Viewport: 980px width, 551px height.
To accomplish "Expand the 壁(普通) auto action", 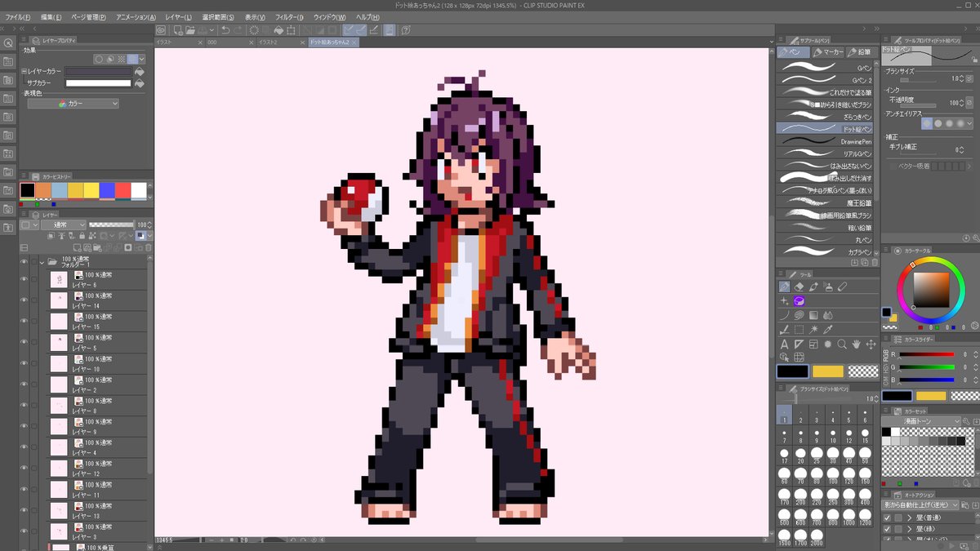I will point(909,518).
